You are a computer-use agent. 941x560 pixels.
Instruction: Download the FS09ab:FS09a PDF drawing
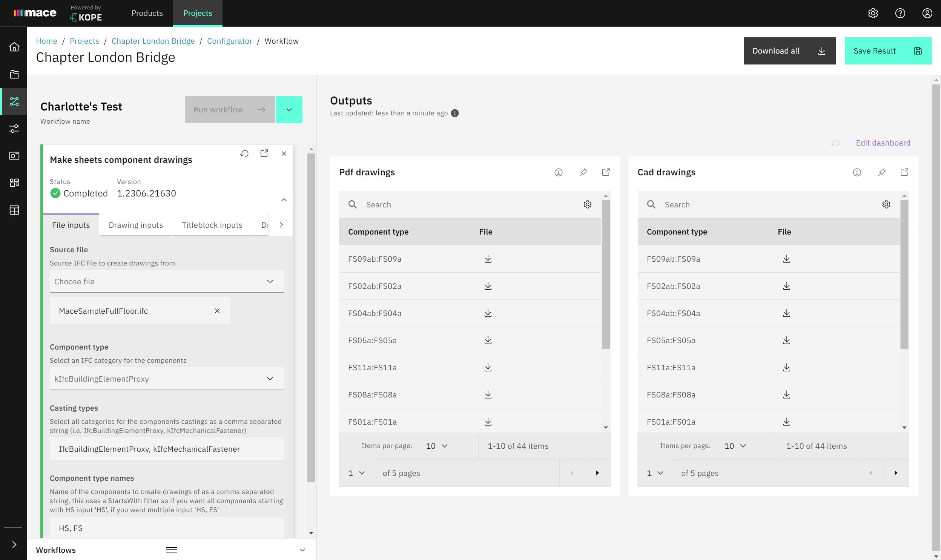click(x=488, y=259)
